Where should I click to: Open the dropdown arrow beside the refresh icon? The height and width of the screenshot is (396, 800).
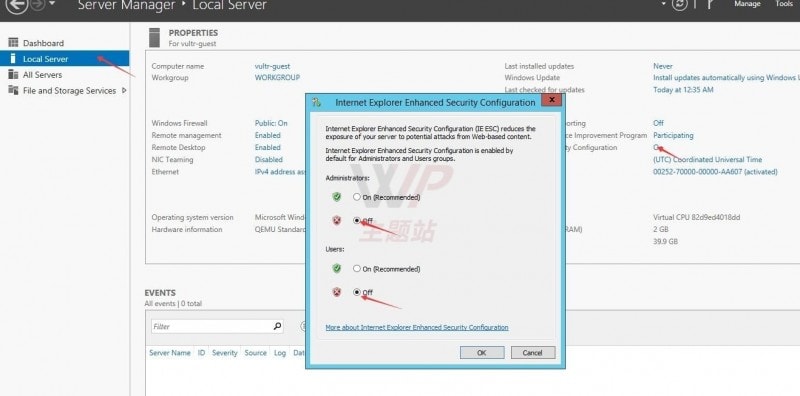point(664,4)
